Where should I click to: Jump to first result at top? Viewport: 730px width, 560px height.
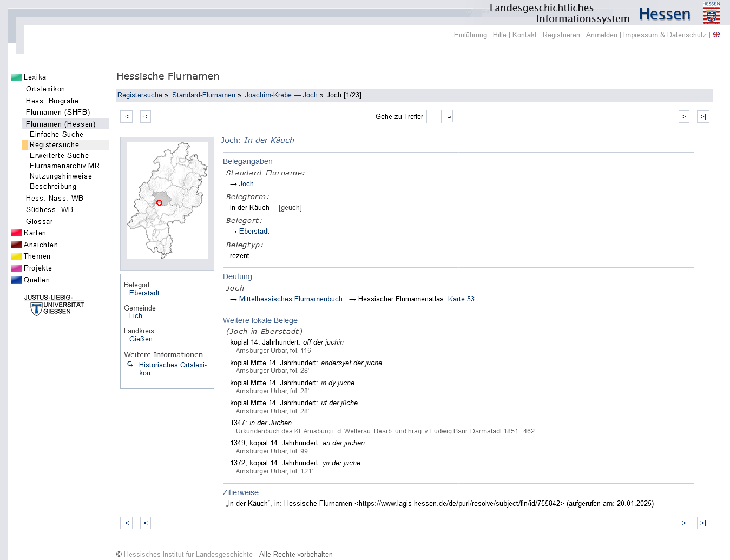coord(126,117)
